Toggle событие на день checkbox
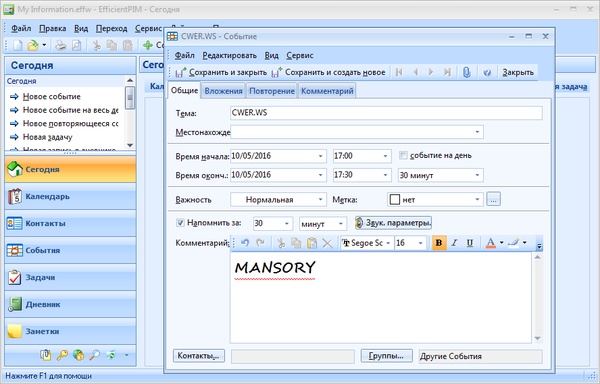 click(x=403, y=155)
